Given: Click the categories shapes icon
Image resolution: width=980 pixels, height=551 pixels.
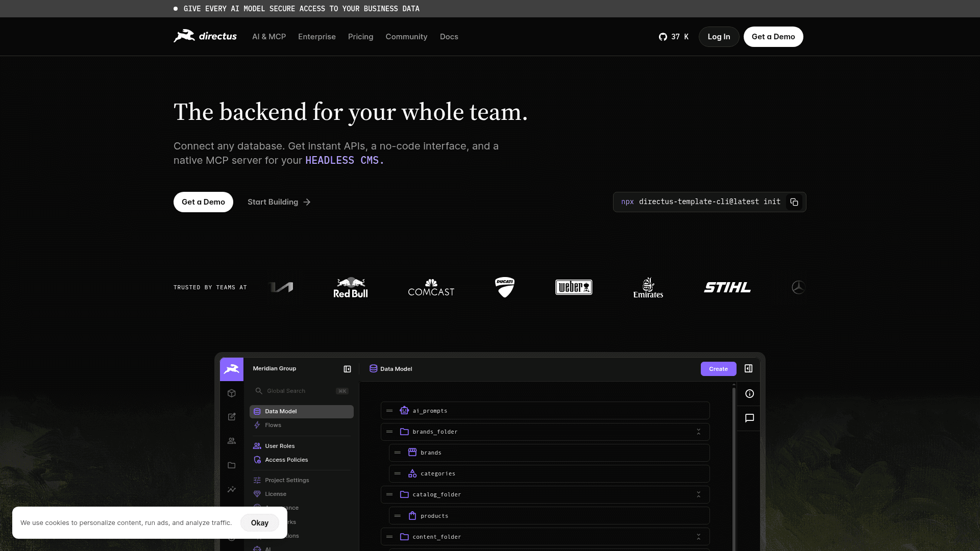Looking at the screenshot, I should 412,473.
